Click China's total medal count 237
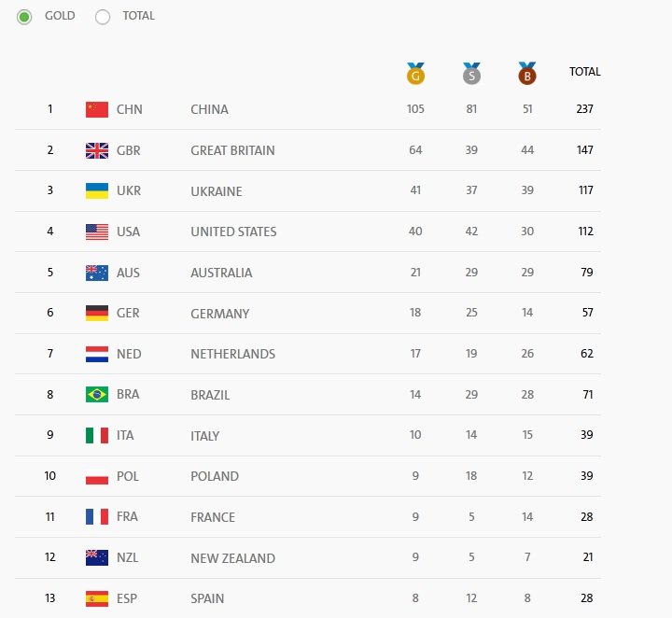This screenshot has width=672, height=618. pos(584,109)
